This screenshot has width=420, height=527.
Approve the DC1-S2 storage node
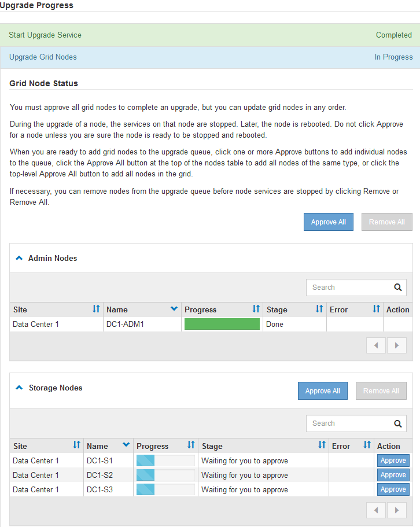(x=393, y=474)
